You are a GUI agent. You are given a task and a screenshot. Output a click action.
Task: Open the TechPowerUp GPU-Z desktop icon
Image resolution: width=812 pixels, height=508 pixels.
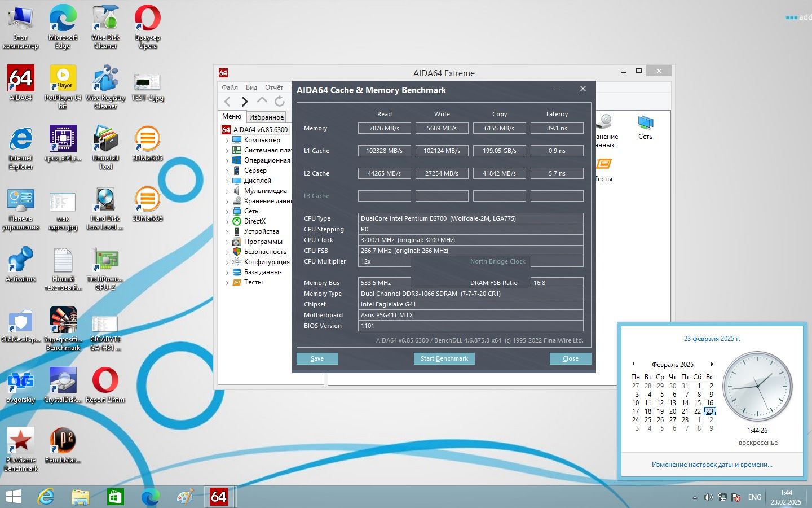105,269
